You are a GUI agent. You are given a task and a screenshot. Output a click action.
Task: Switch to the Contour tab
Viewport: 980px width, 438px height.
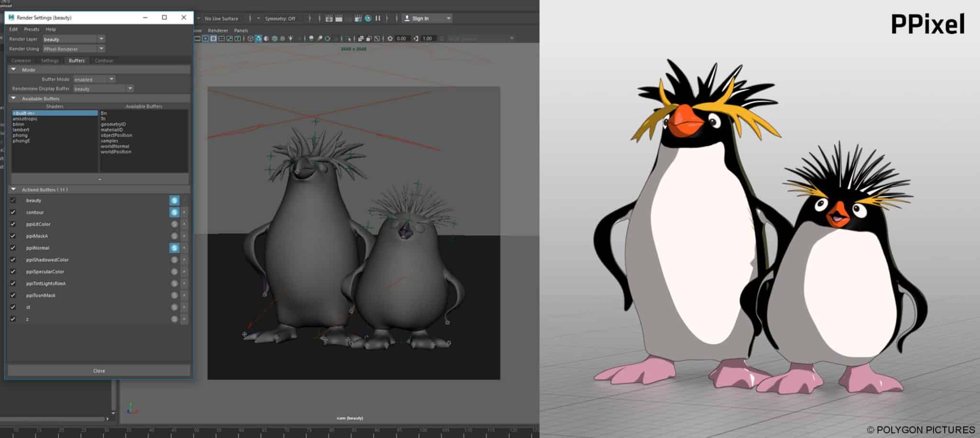pos(104,61)
